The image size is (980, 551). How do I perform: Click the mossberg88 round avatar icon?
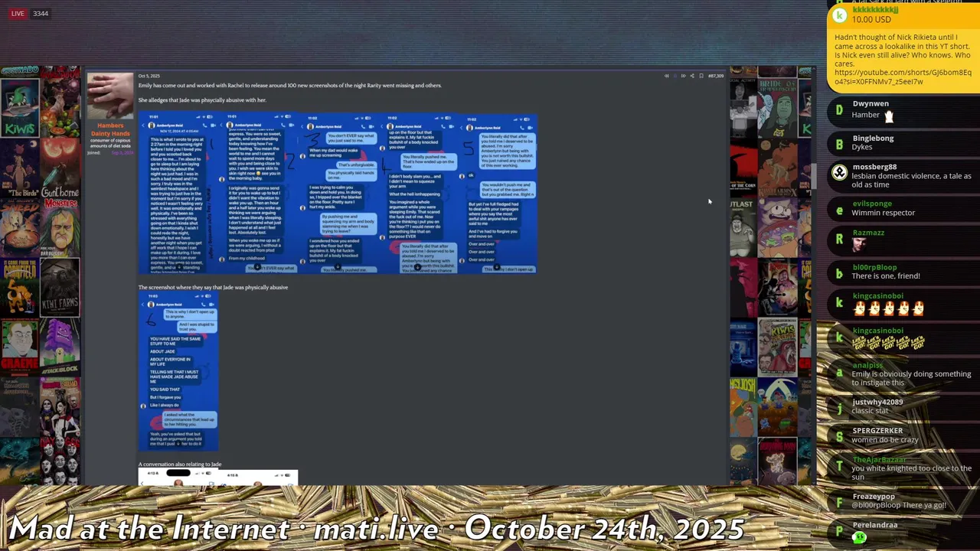coord(839,173)
